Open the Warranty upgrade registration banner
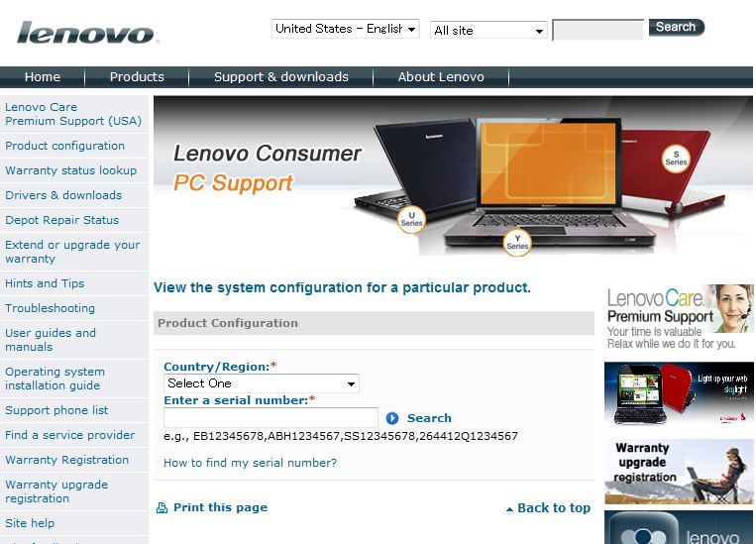756x544 pixels. [x=679, y=472]
